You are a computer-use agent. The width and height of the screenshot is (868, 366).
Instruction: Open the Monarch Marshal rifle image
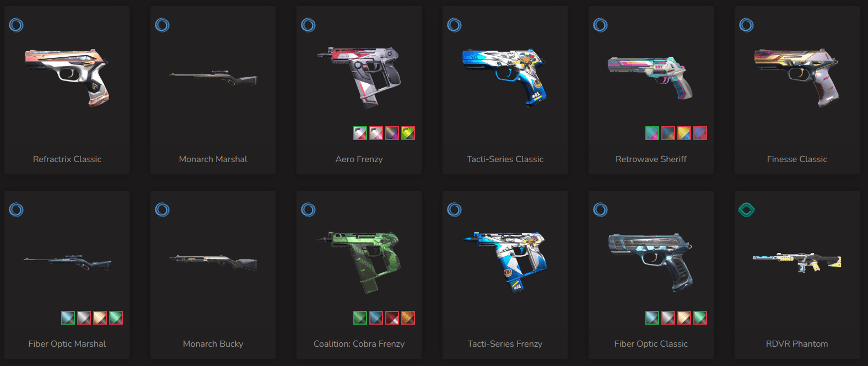coord(213,78)
